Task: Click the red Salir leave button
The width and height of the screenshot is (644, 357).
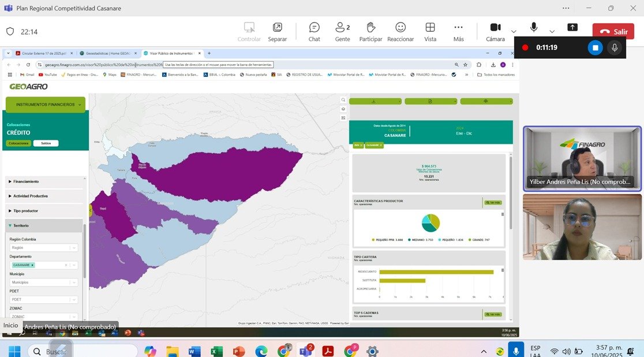Action: point(613,32)
